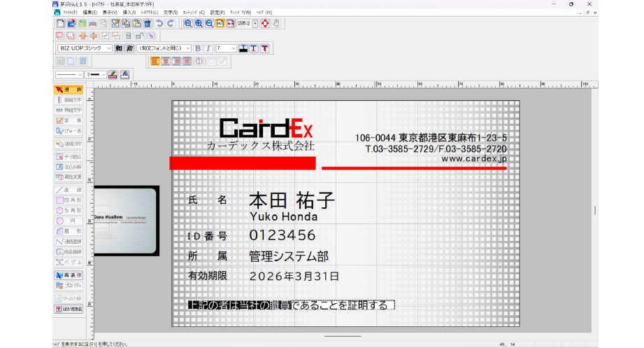Click the trash can delete icon
The image size is (644, 348).
coord(147,23)
